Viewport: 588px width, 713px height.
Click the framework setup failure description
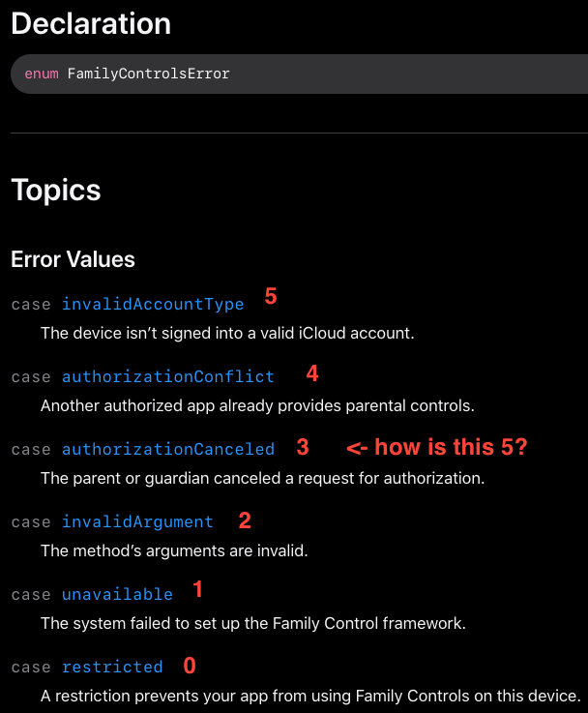[253, 623]
